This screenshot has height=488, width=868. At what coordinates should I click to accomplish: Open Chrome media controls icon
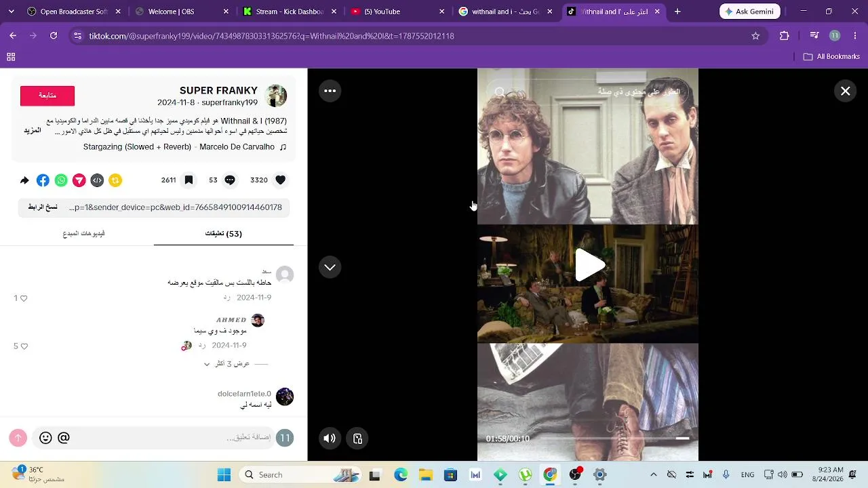(x=815, y=36)
